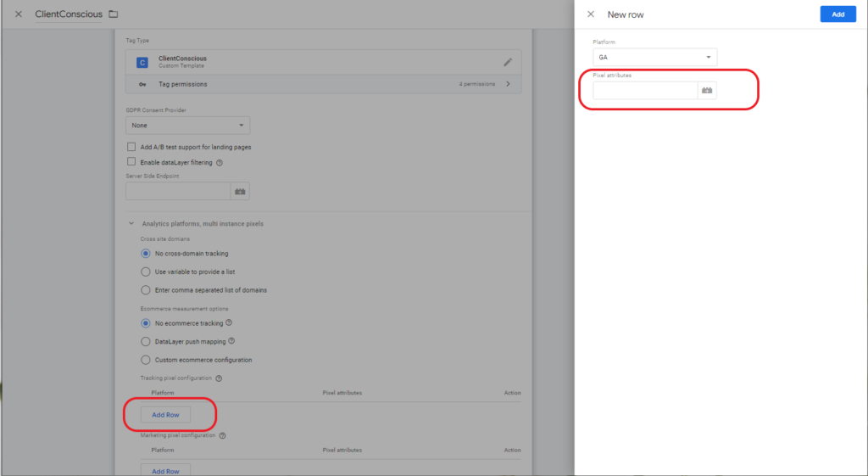The height and width of the screenshot is (476, 868).
Task: Select Use variable to provide a list
Action: [x=145, y=272]
